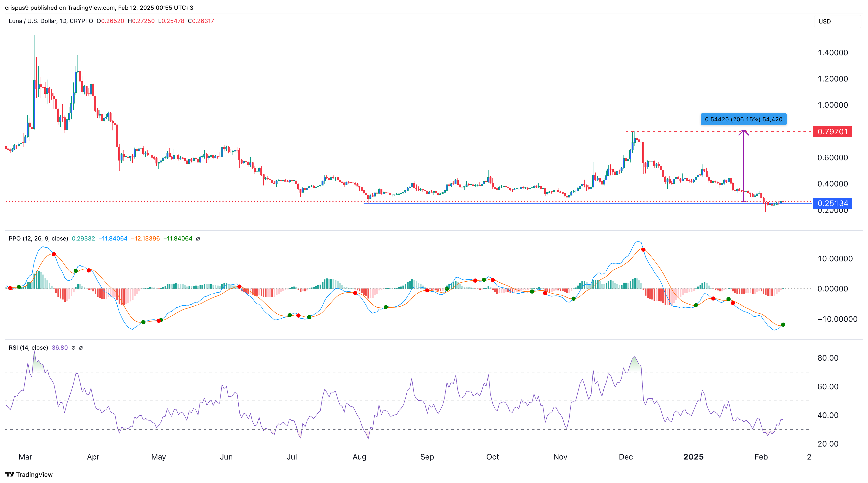Click the 40.00 RSI axis label
Image resolution: width=868 pixels, height=483 pixels.
(828, 415)
